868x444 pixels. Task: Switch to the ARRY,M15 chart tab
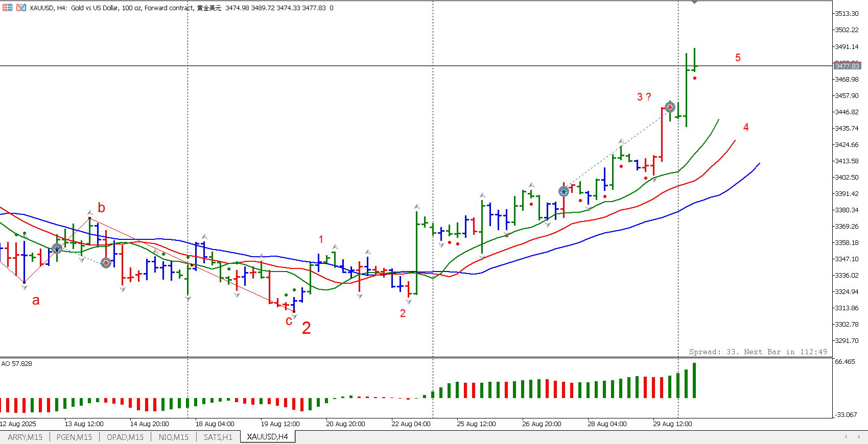25,437
